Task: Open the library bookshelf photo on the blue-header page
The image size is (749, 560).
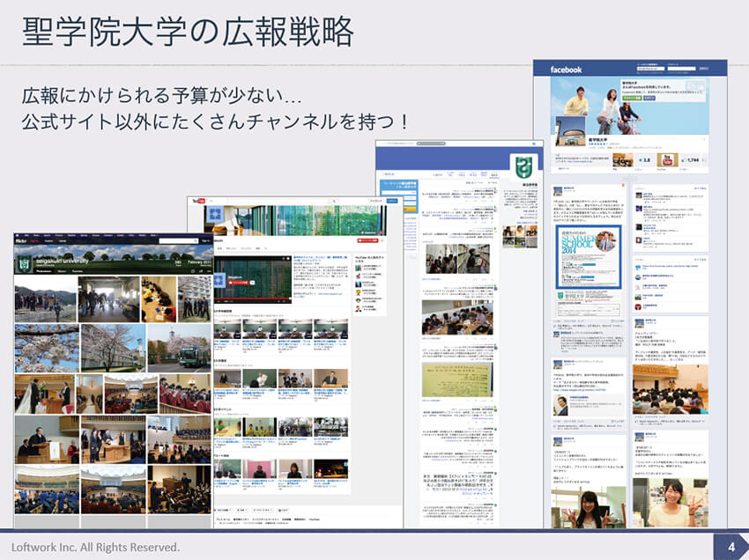Action: [x=458, y=259]
